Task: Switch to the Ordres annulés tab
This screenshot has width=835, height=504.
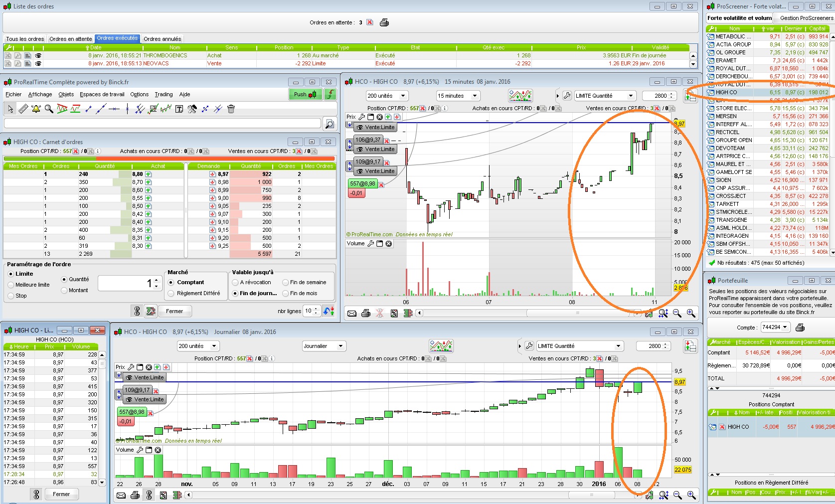Action: coord(163,39)
